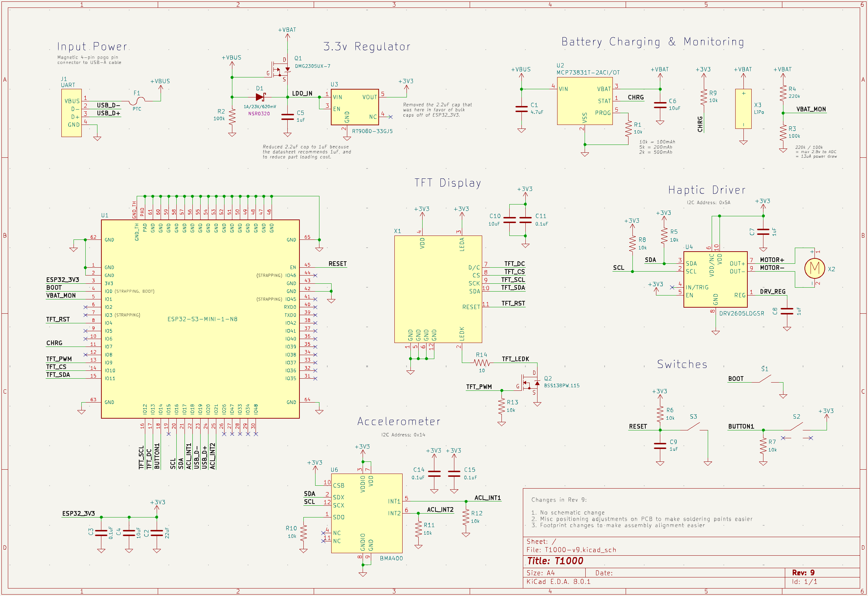Click the DRV_REG net label
The image size is (868, 596).
(772, 292)
